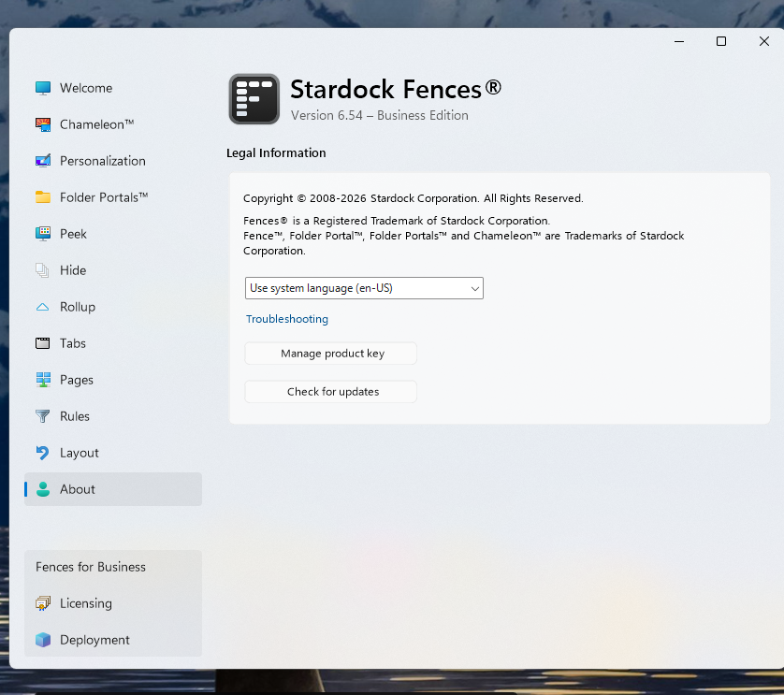Click the Folder Portals folder icon
Screen dimensions: 784x695
click(43, 197)
